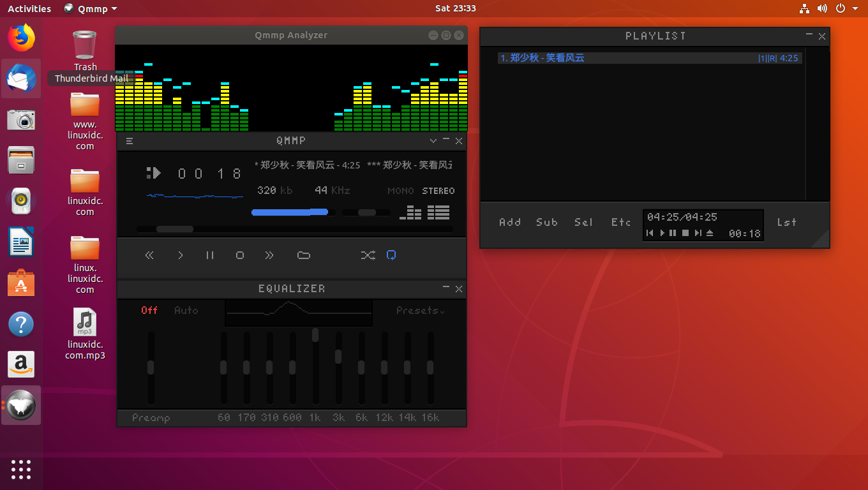Toggle equalizer Auto mode
This screenshot has height=490, width=868.
coord(186,310)
